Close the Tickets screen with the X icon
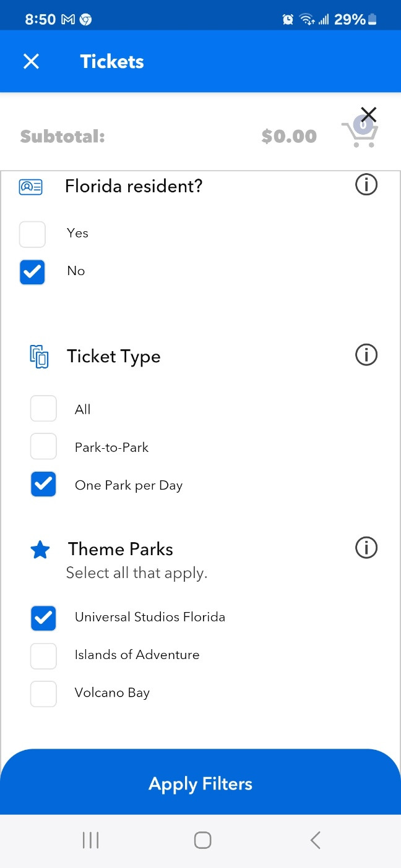Screen dimensions: 401x868 (31, 61)
